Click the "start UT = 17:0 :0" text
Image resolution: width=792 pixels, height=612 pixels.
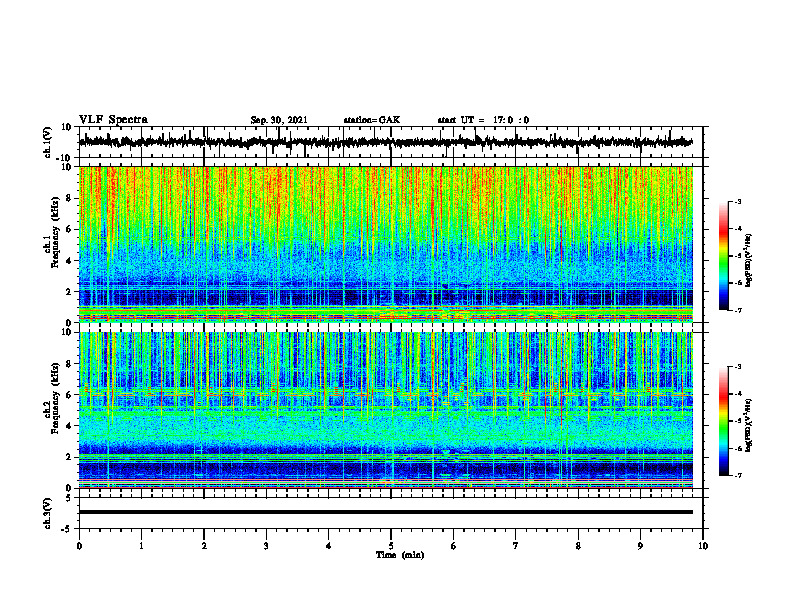483,120
